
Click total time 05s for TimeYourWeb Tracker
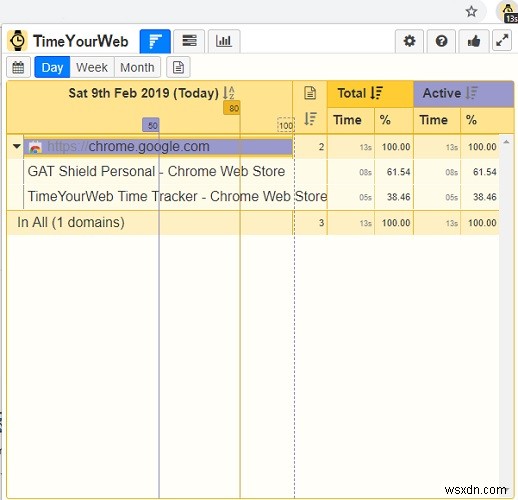[365, 197]
